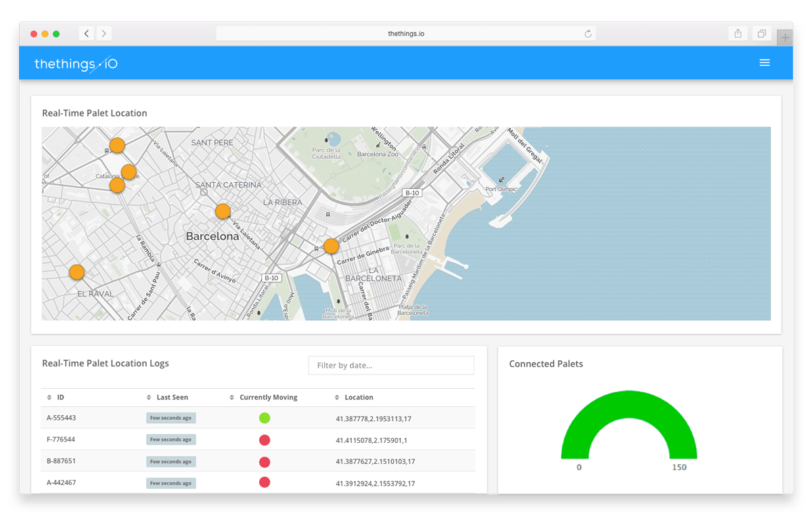Click the Safari share icon

click(x=738, y=33)
